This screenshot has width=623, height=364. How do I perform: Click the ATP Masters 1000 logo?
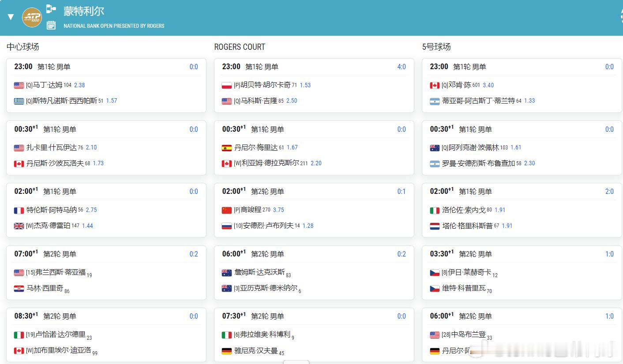[32, 17]
